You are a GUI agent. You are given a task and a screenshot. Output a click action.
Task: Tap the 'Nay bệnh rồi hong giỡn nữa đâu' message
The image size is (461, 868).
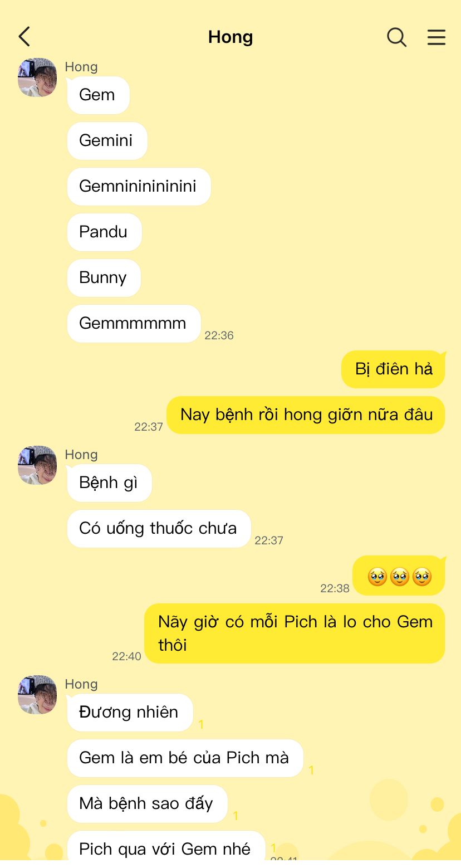click(x=306, y=415)
